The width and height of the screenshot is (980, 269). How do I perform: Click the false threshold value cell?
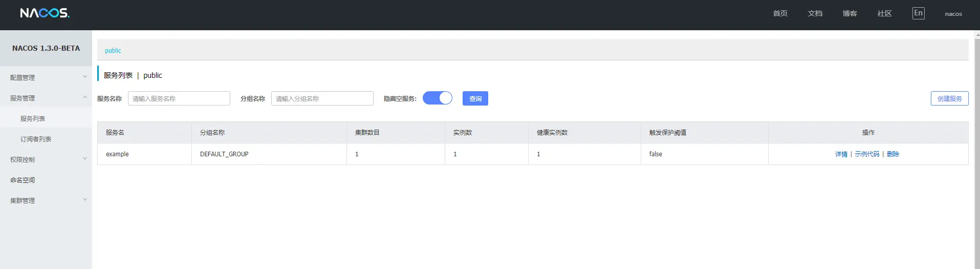tap(704, 154)
